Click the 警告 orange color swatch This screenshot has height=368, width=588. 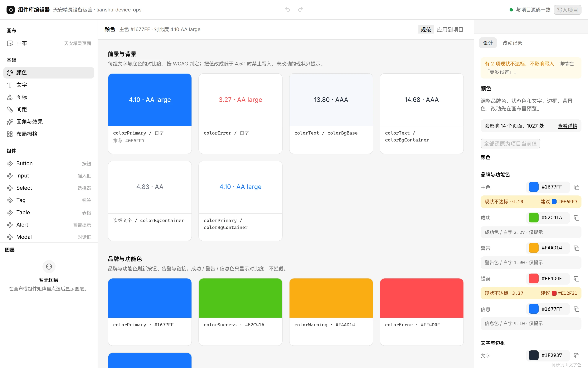(533, 248)
